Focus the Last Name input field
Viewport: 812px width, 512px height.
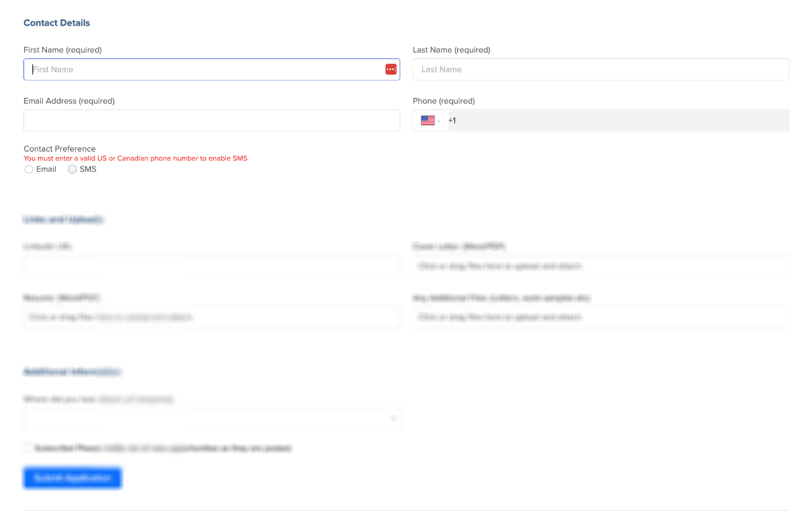click(601, 70)
